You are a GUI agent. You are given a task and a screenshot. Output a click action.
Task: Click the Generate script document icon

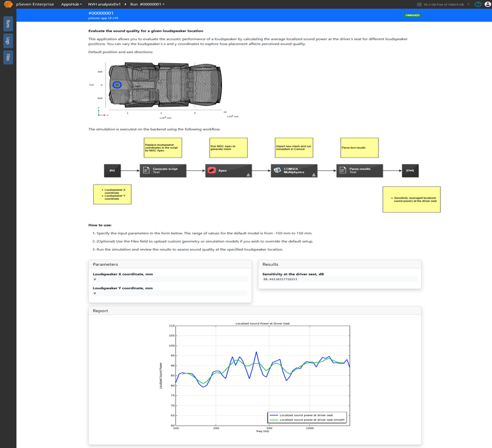[x=146, y=170]
